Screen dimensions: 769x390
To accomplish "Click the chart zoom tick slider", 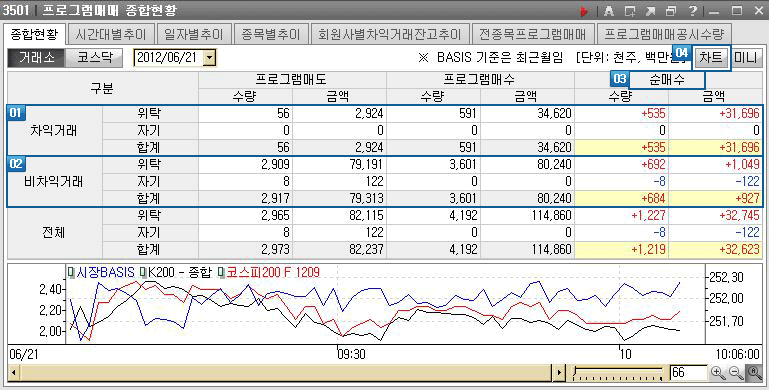I will point(618,373).
